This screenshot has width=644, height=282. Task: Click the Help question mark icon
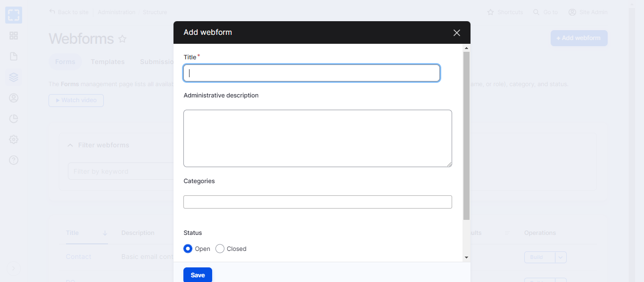[x=14, y=160]
